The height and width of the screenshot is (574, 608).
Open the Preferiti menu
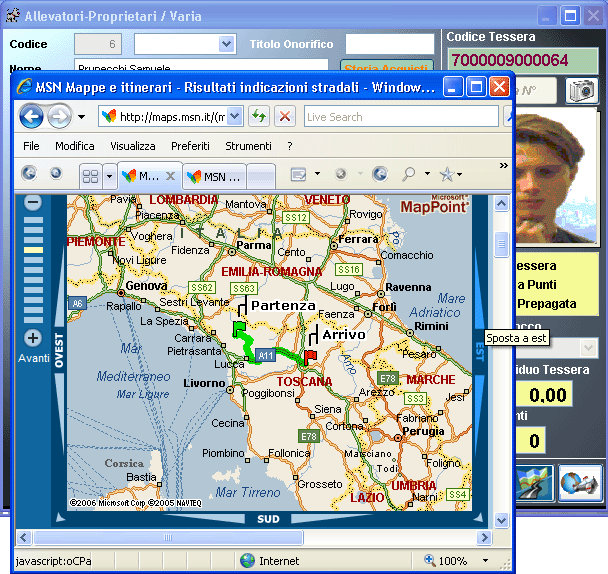[190, 146]
